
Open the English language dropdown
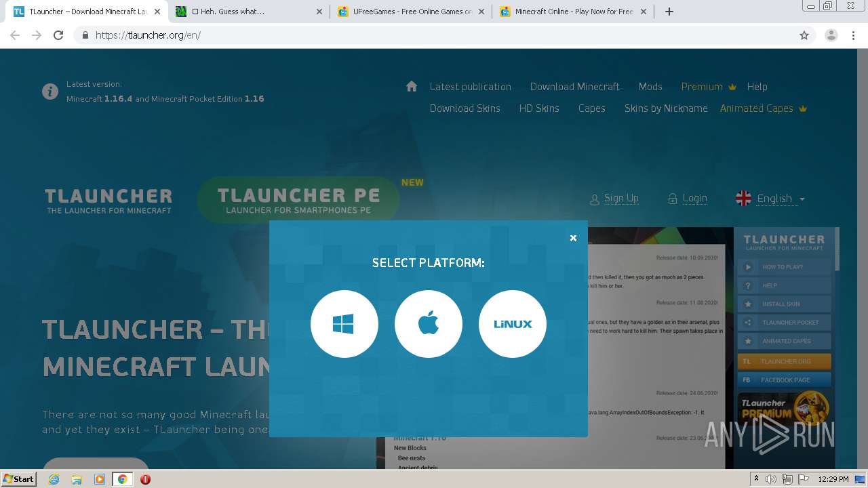tap(781, 199)
